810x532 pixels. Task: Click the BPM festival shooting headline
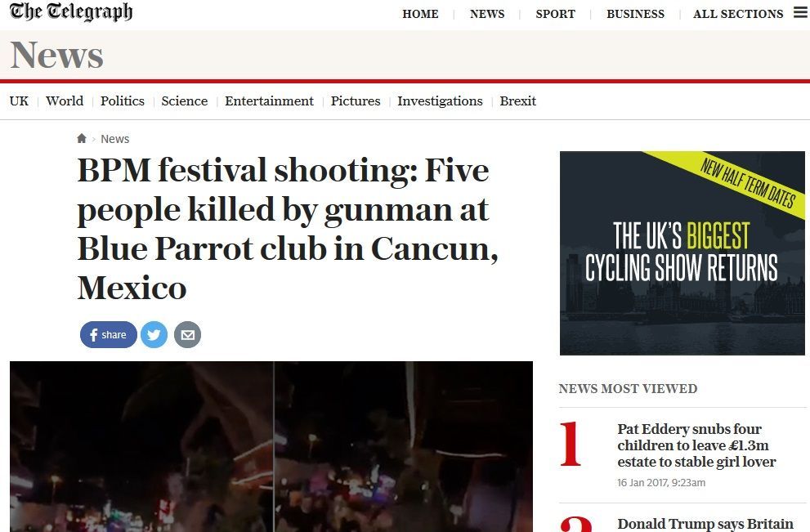point(283,229)
